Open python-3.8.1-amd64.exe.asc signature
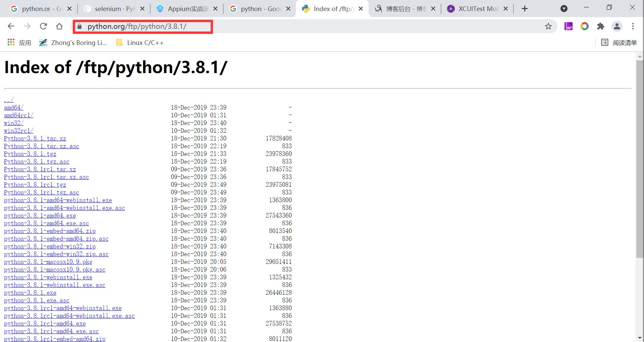Image resolution: width=644 pixels, height=342 pixels. click(x=47, y=223)
